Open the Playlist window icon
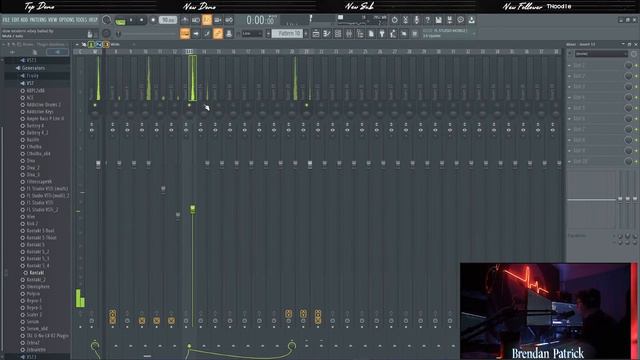This screenshot has height=360, width=640. (x=316, y=34)
